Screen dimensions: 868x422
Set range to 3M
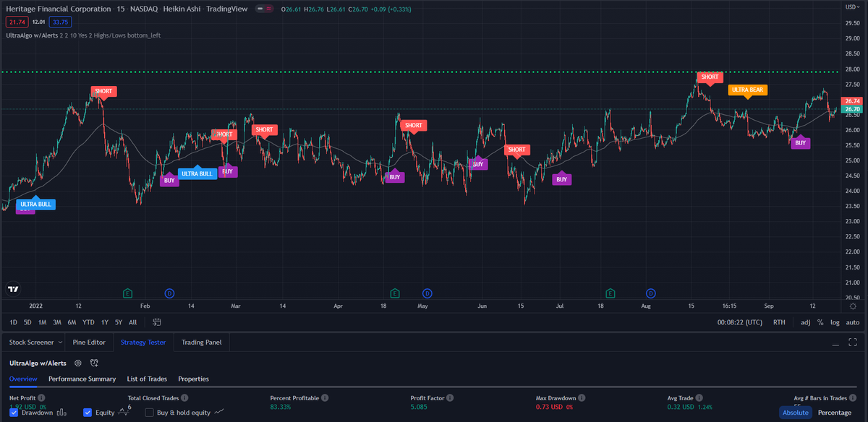(57, 322)
